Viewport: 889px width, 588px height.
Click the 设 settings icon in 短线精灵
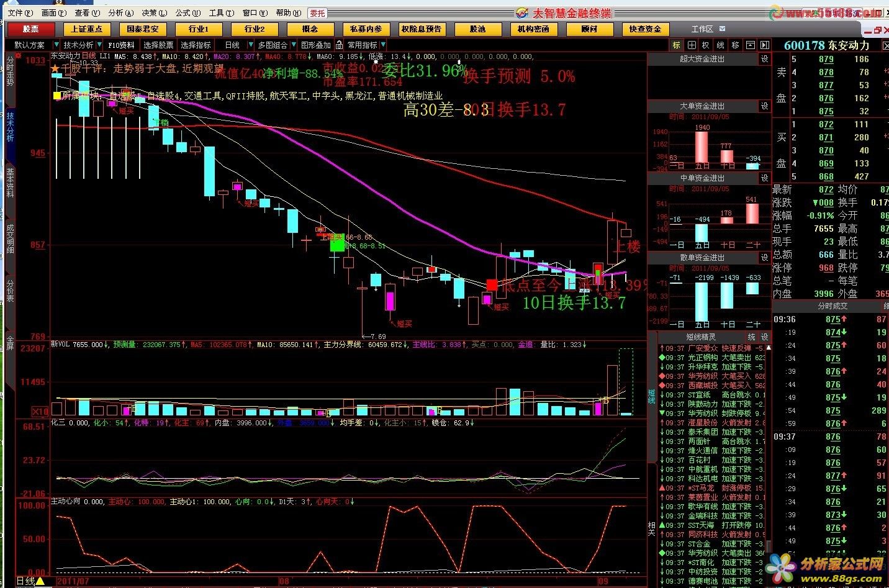(x=764, y=337)
